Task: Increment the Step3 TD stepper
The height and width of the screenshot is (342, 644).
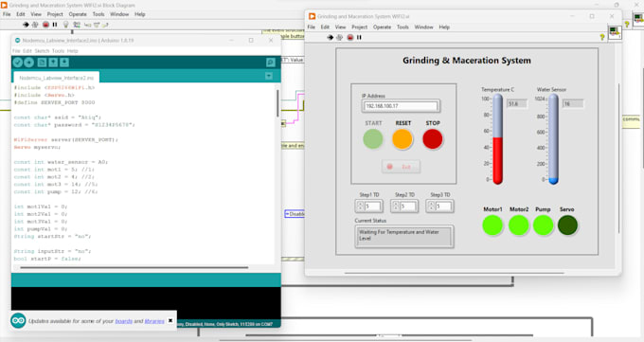Action: 431,204
